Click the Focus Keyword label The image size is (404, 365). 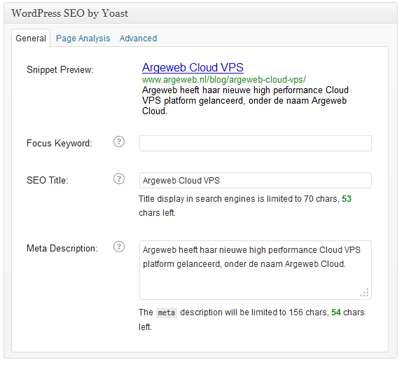click(x=59, y=143)
